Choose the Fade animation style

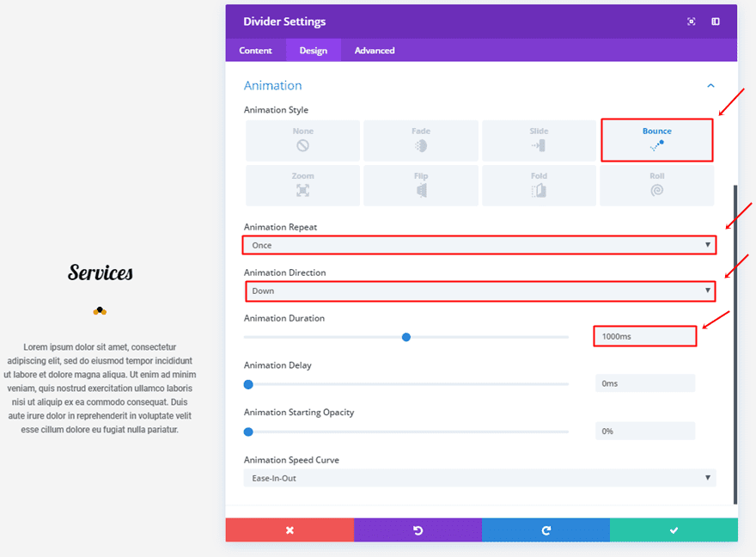click(420, 140)
